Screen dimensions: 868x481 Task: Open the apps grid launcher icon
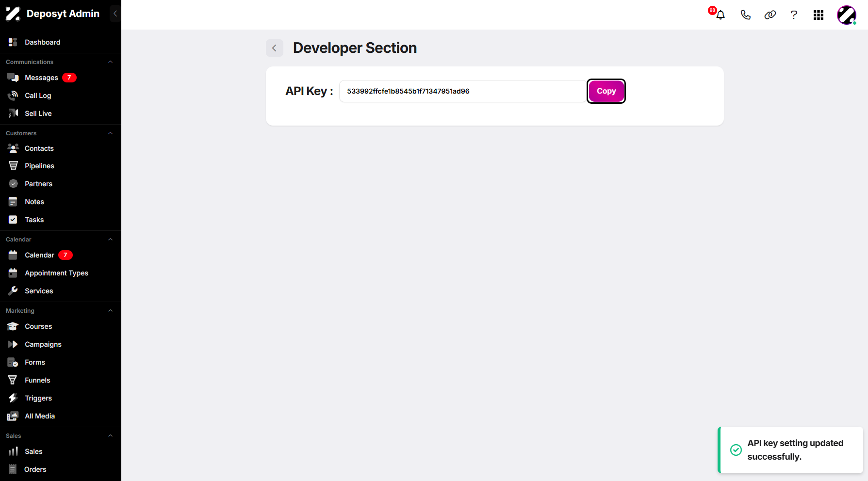coord(819,15)
